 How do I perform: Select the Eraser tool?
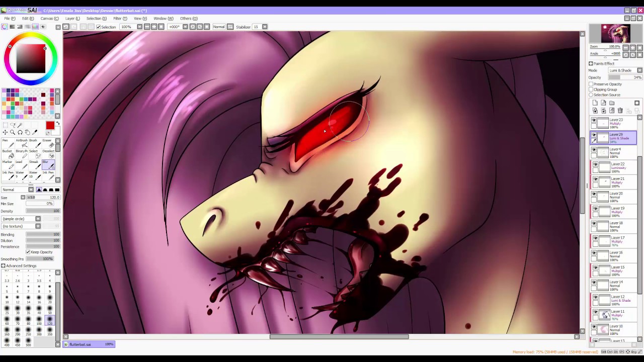click(48, 144)
